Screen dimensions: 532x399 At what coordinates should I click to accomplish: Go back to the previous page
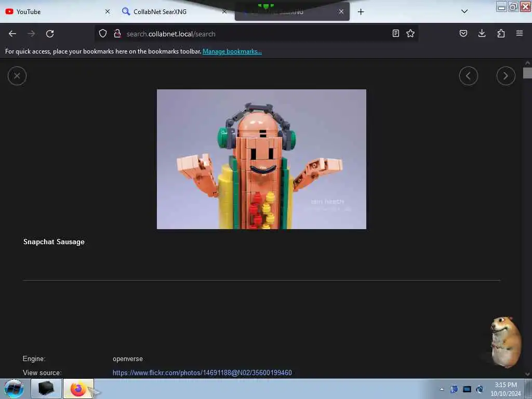tap(12, 34)
